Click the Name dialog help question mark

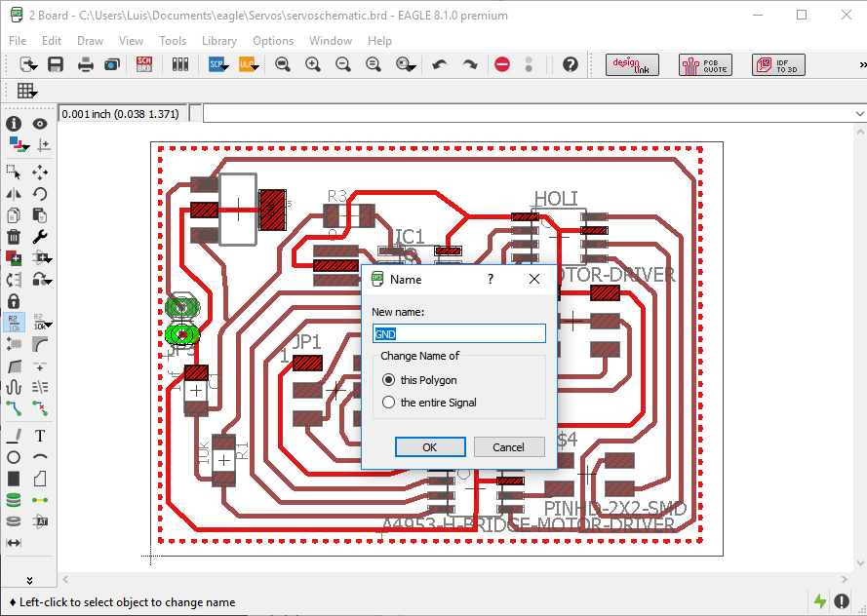490,279
